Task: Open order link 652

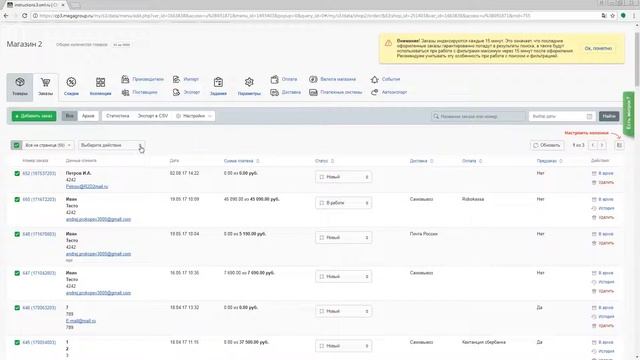Action: coord(39,173)
